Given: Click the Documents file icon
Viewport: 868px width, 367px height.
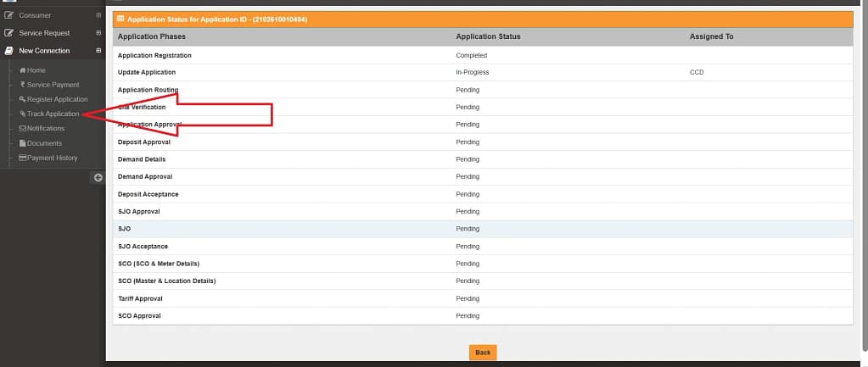Looking at the screenshot, I should 22,143.
